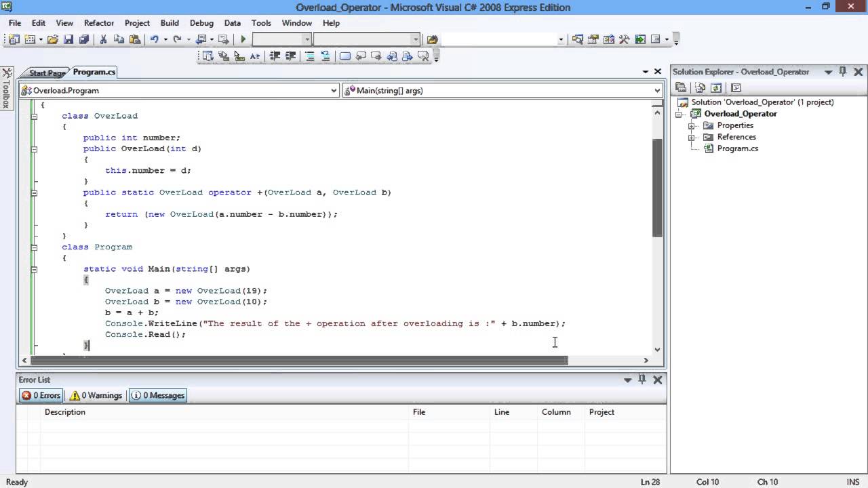Viewport: 868px width, 488px height.
Task: Click the editor's scroll down arrow
Action: click(657, 349)
